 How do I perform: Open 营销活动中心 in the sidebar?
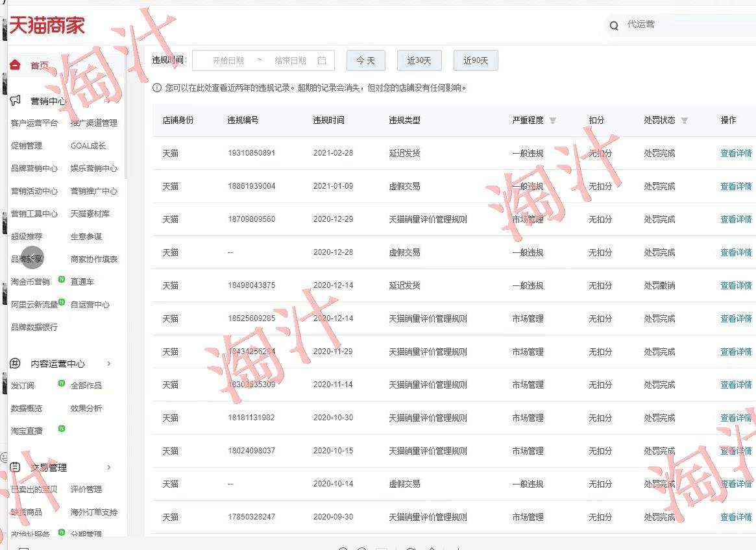34,191
